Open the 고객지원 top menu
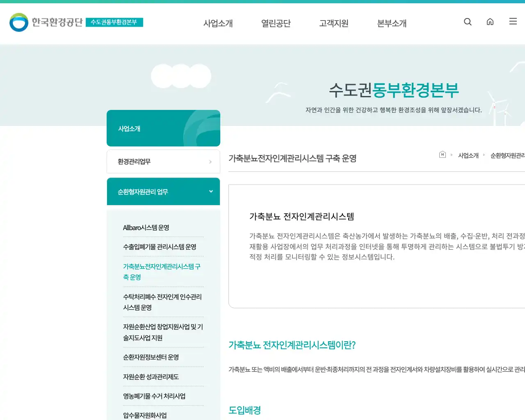The width and height of the screenshot is (525, 420). 333,23
